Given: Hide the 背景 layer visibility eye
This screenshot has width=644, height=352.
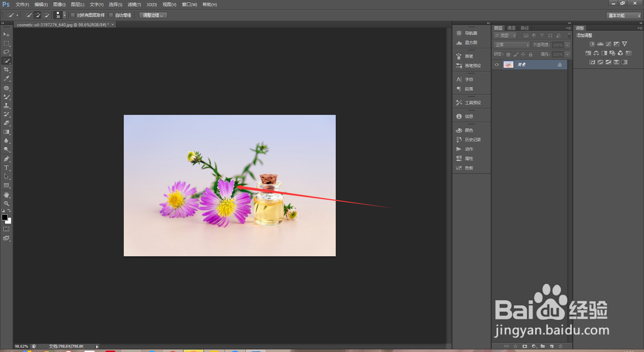Looking at the screenshot, I should (497, 65).
